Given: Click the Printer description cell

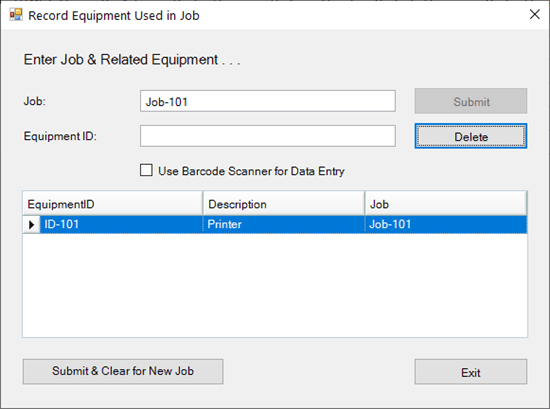Looking at the screenshot, I should [x=284, y=224].
